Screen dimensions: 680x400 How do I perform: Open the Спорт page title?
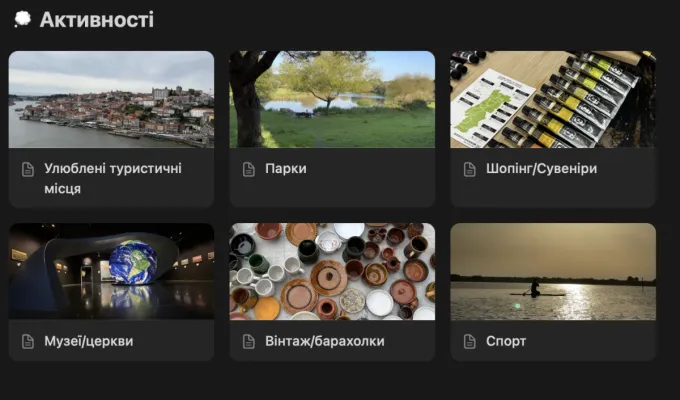(506, 341)
